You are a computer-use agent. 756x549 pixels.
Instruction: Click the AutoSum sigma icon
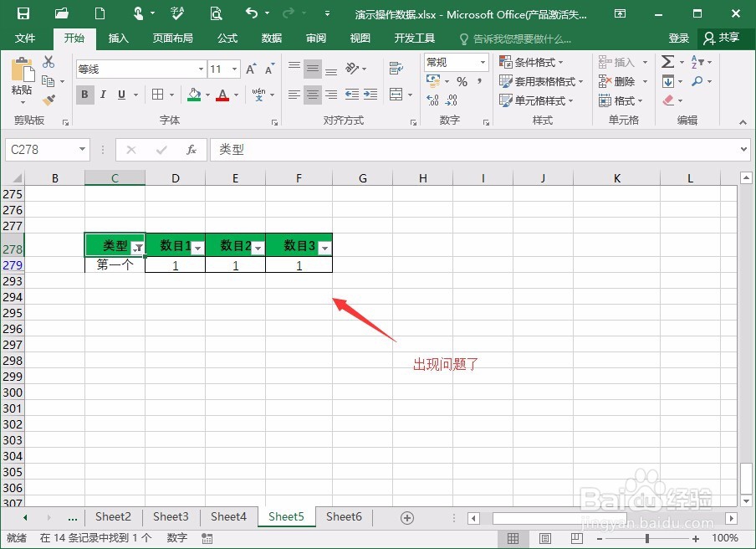[x=667, y=62]
